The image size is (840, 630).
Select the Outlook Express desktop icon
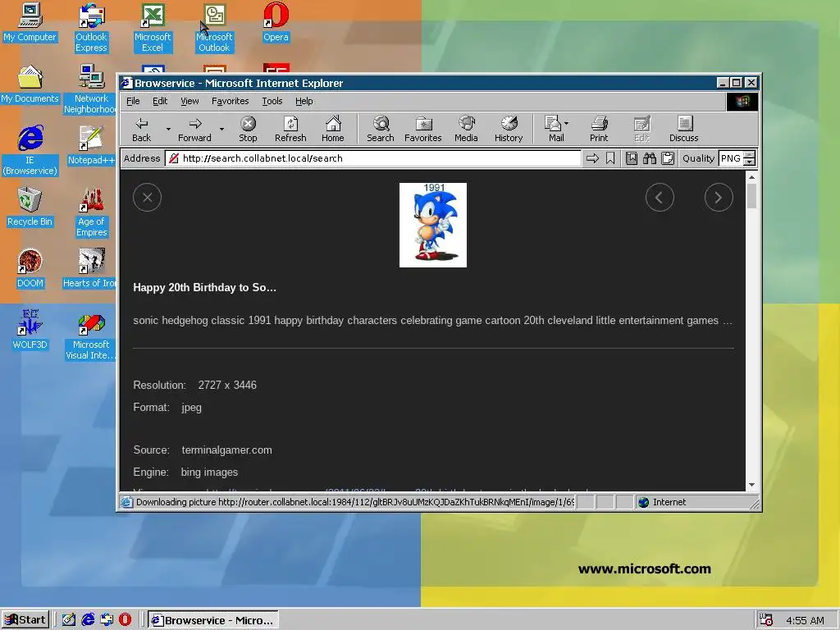coord(91,28)
